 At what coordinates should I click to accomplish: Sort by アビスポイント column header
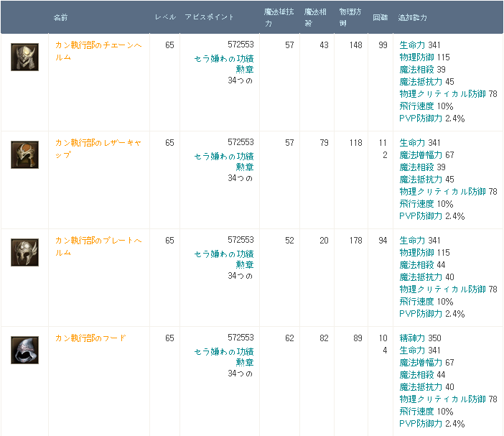[x=209, y=17]
